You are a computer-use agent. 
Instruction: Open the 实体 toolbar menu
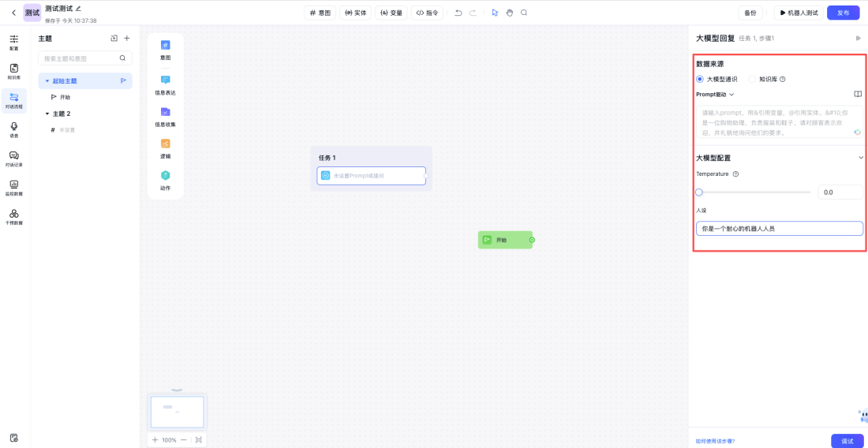point(355,13)
